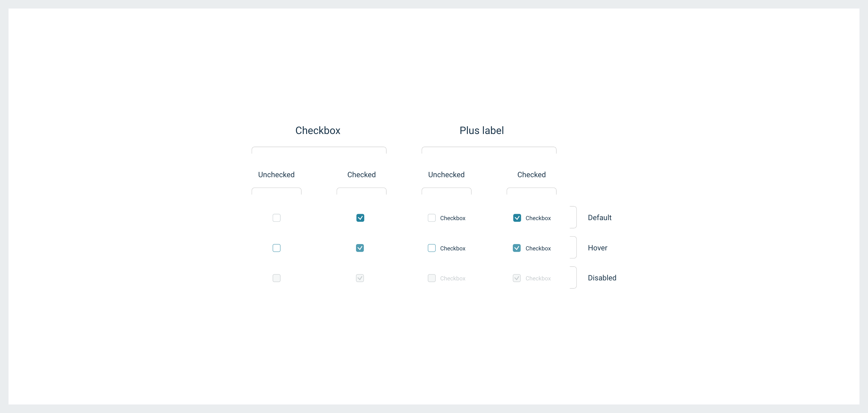Check the labeled unchecked Default checkbox

click(432, 218)
